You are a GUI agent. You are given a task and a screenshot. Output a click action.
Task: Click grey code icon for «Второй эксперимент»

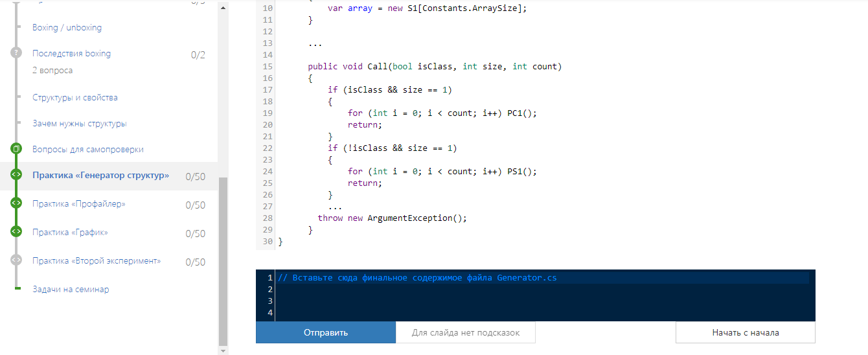(x=16, y=260)
